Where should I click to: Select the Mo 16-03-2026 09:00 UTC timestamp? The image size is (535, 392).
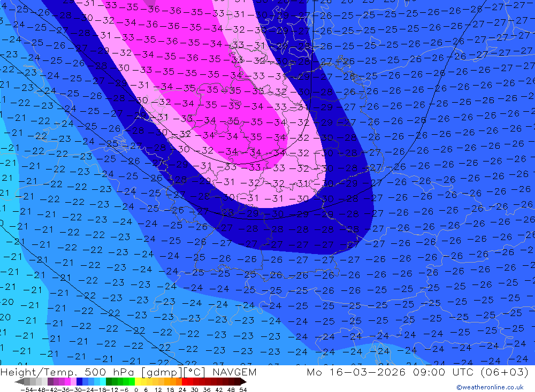tap(392, 372)
